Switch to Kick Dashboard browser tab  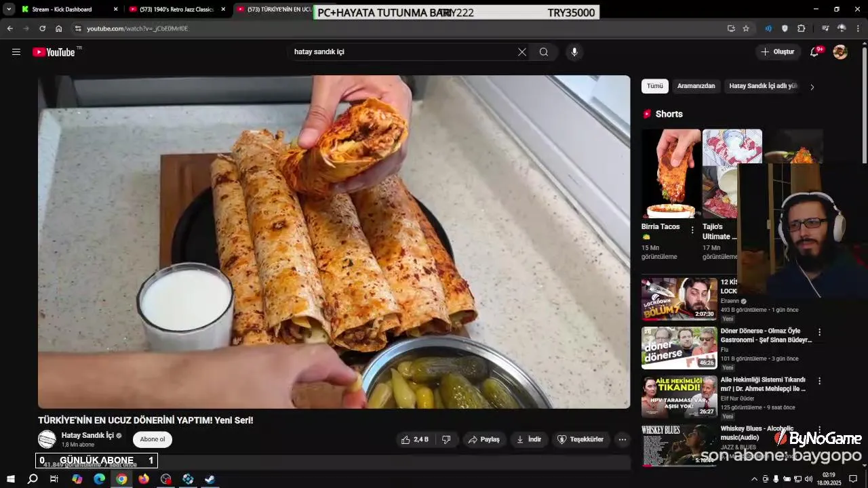click(x=68, y=9)
